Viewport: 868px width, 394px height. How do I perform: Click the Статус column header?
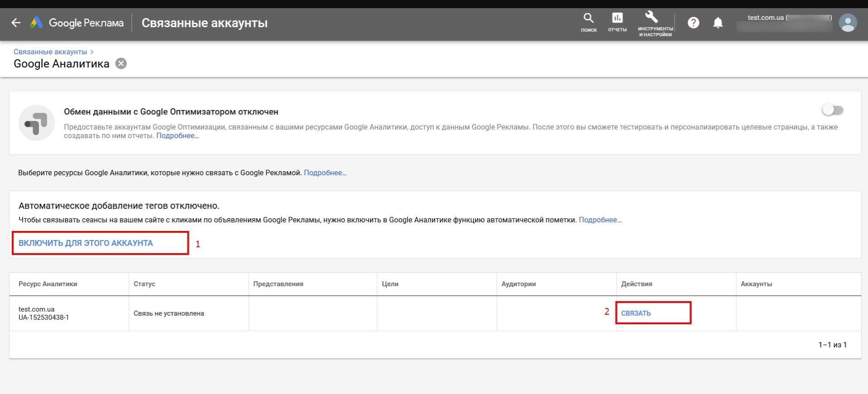pyautogui.click(x=144, y=284)
